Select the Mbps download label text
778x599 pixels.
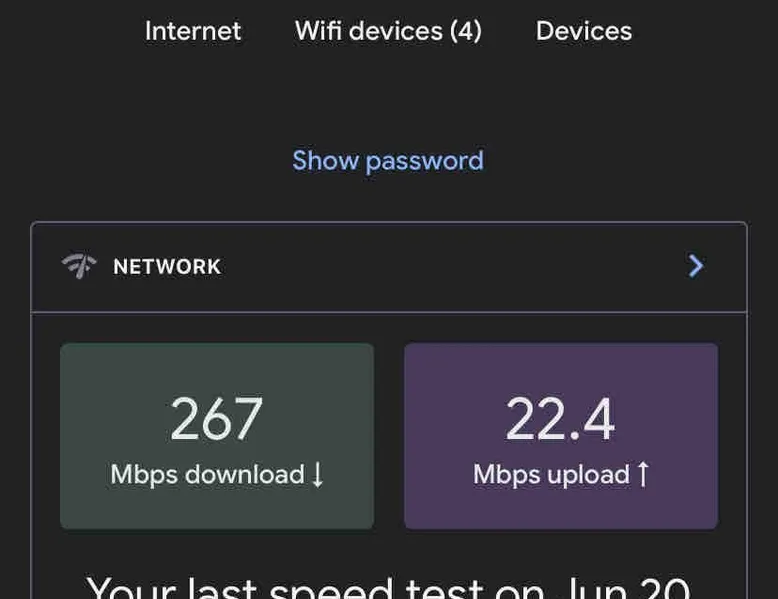coord(207,474)
